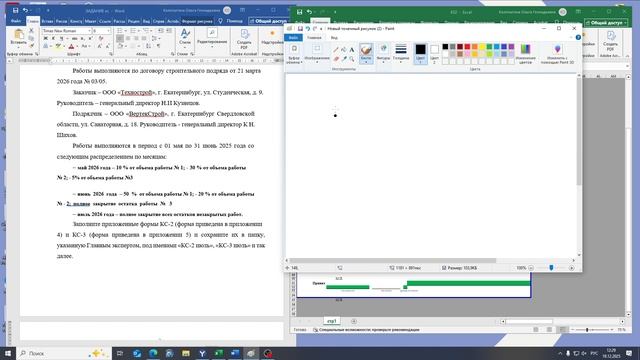
Task: Select the Eraser tool in Paint
Action: [x=336, y=59]
